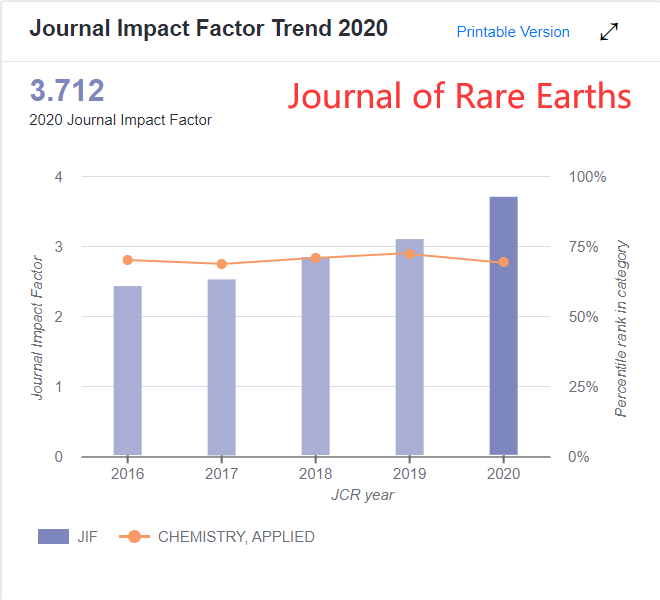Expand the chart using the diagonal arrows icon
The height and width of the screenshot is (600, 660).
(609, 32)
